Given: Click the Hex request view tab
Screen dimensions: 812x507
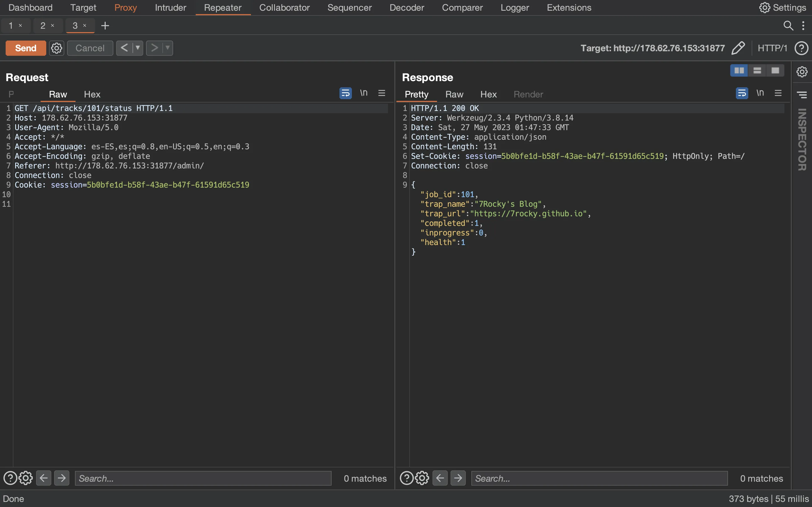Looking at the screenshot, I should (x=92, y=94).
